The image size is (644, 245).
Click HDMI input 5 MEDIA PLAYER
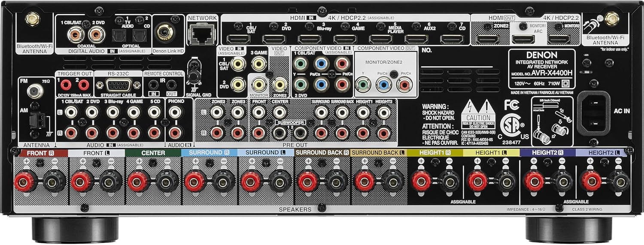[381, 40]
